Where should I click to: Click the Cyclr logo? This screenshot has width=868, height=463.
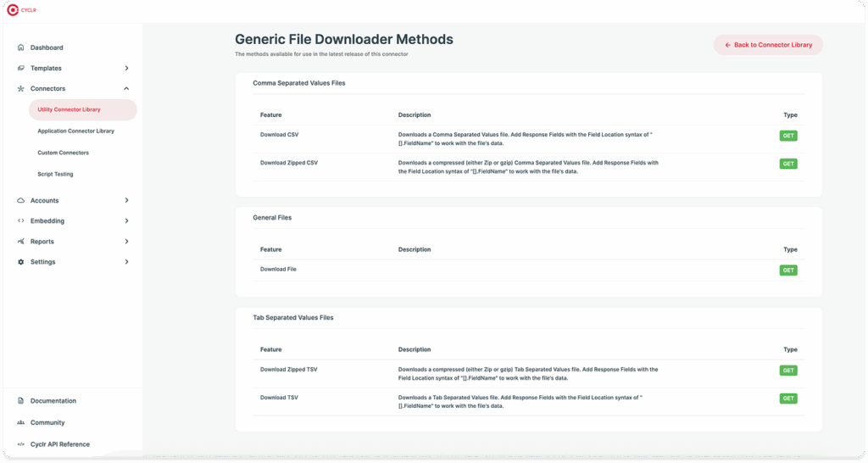(x=21, y=10)
